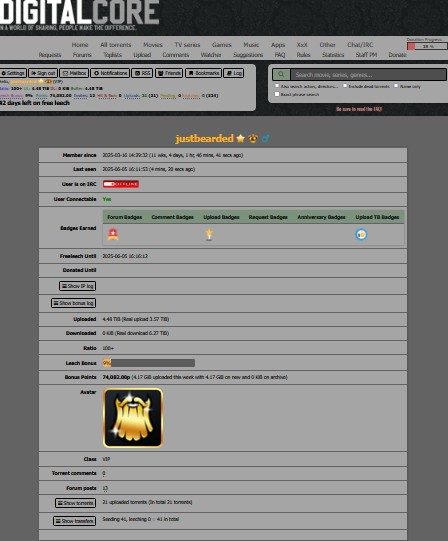Open the RSS button
This screenshot has width=448, height=541.
click(x=142, y=73)
